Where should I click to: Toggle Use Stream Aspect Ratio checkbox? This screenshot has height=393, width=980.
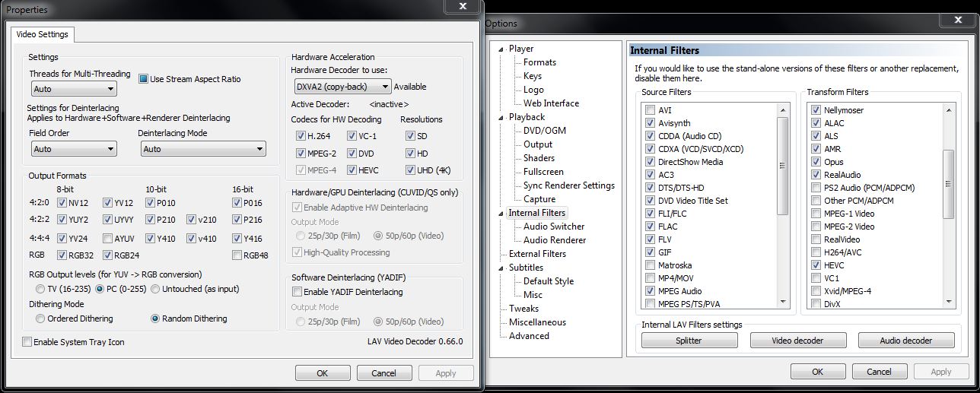(144, 79)
